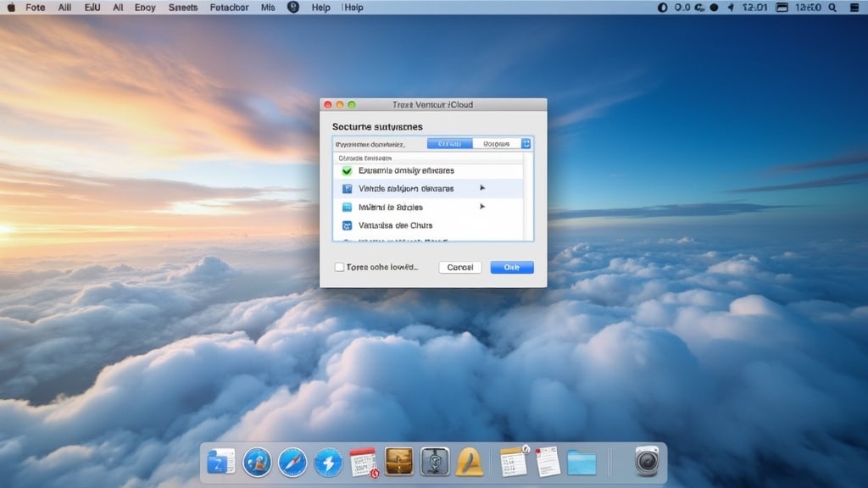Open the blue Z document app in Dock
868x488 pixels.
click(x=221, y=462)
